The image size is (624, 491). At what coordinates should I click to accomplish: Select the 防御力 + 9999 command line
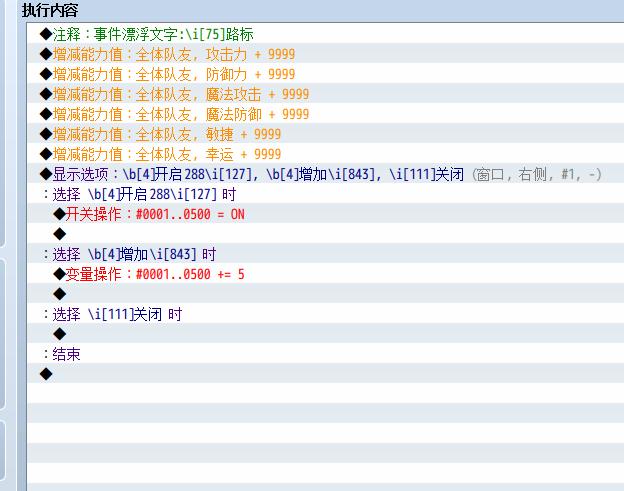(326, 74)
